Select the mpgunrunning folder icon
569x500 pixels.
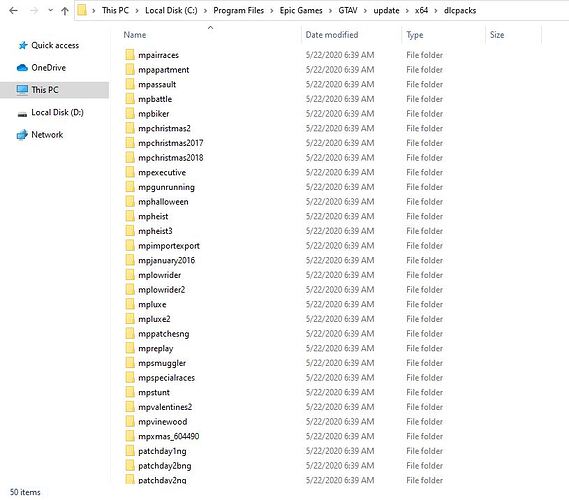(x=130, y=187)
